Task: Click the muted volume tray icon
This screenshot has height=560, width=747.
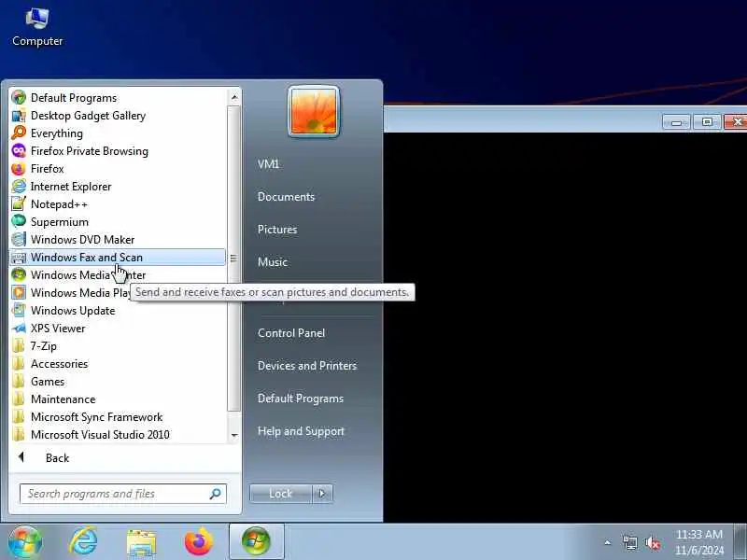Action: pyautogui.click(x=652, y=542)
